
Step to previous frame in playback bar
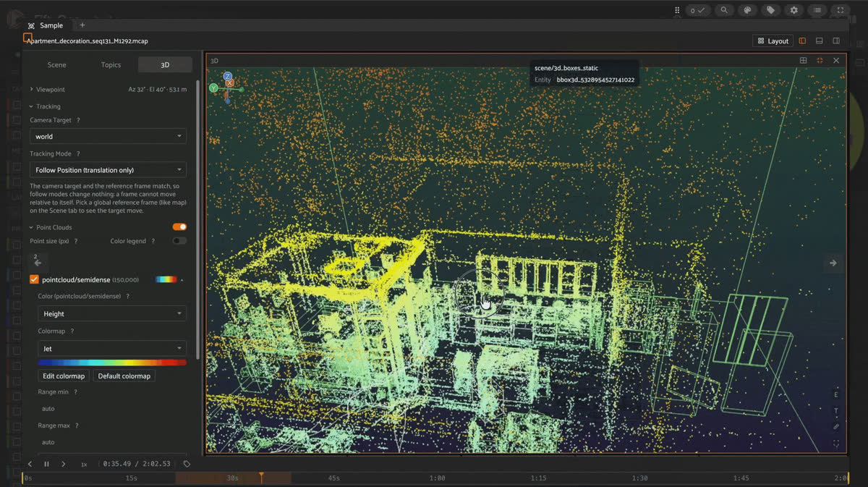30,464
